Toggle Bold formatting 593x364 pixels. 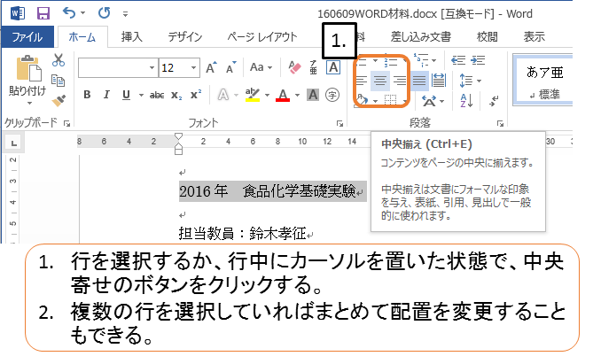click(87, 95)
